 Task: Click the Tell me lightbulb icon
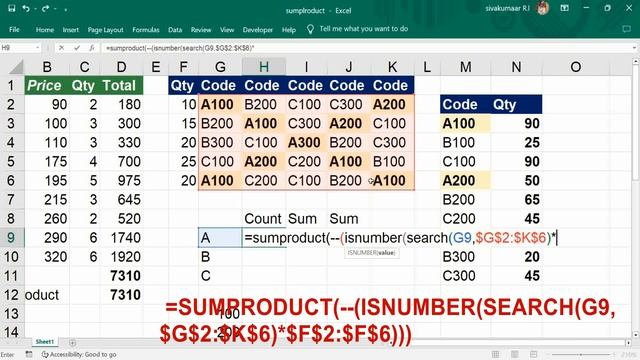(310, 29)
